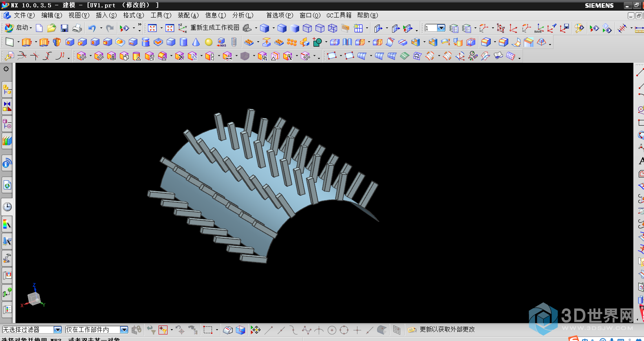Expand rectangle selection mode dropdown arrow
The image size is (644, 341).
pyautogui.click(x=217, y=330)
